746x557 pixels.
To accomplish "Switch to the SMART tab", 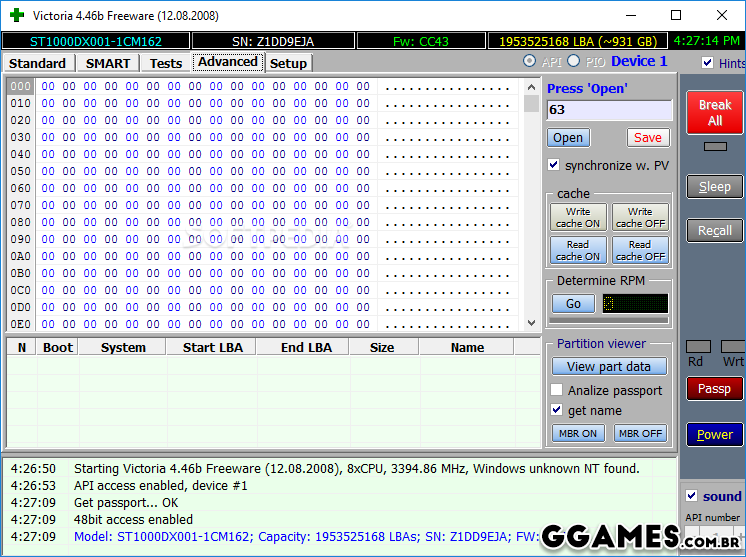I will tap(108, 63).
